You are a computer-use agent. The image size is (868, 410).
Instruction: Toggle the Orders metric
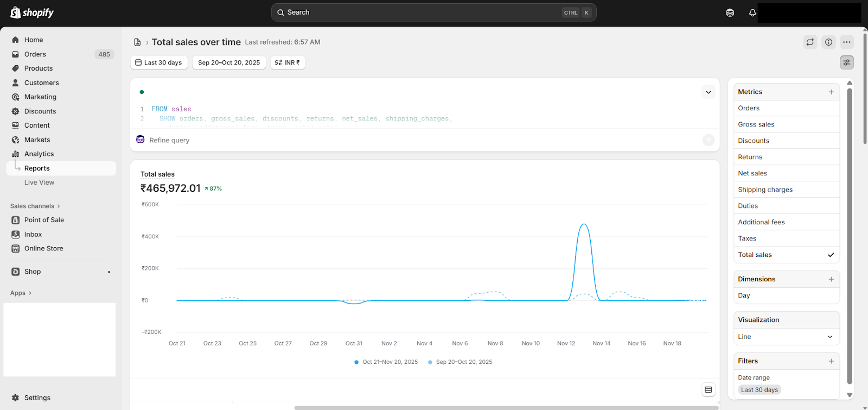(787, 108)
